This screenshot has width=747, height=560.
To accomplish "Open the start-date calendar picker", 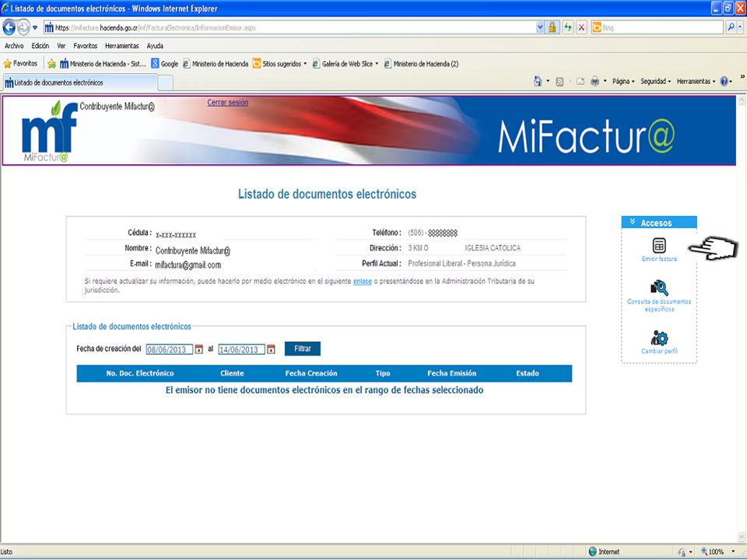I will pyautogui.click(x=198, y=349).
